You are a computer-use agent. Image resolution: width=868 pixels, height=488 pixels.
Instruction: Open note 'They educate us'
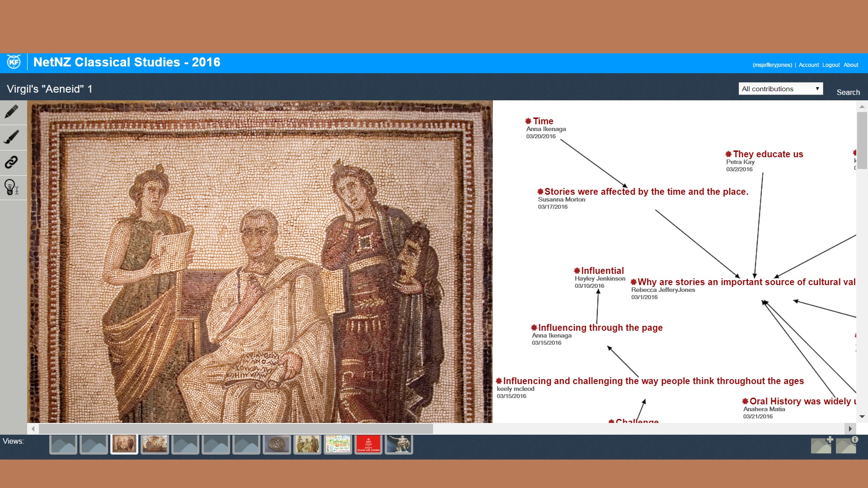(x=768, y=154)
